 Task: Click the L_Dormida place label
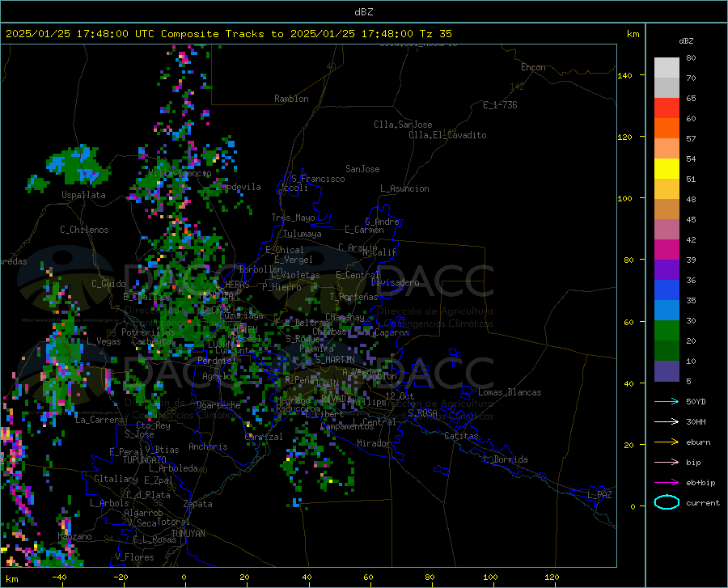(x=505, y=459)
